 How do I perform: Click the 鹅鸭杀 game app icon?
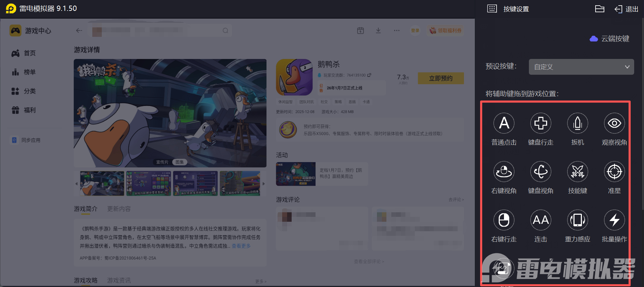(294, 77)
